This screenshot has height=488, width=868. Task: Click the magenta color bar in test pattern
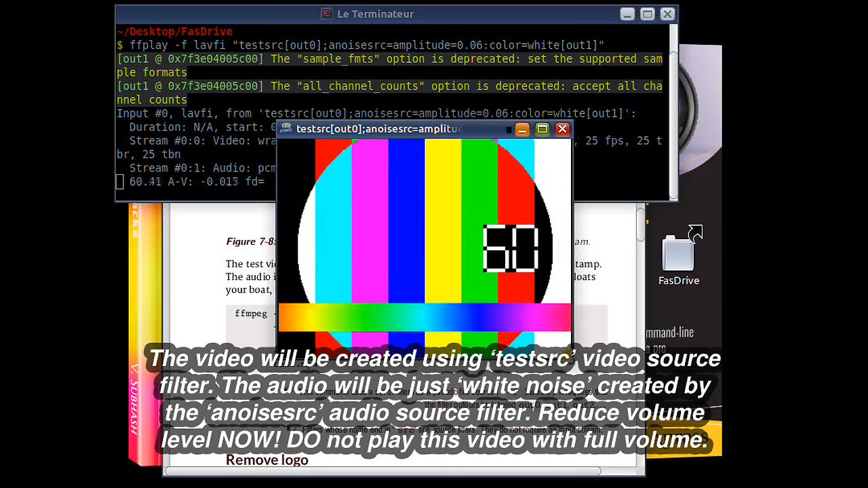tap(370, 220)
